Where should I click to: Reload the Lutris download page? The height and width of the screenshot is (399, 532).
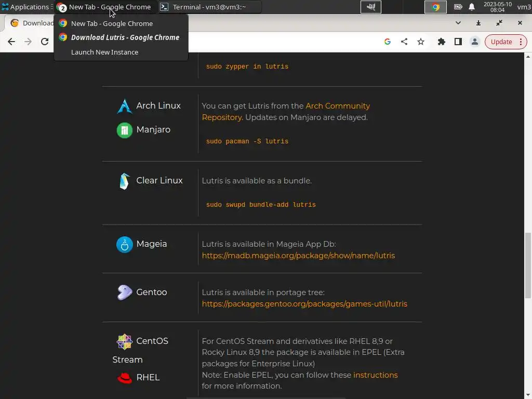[x=45, y=42]
